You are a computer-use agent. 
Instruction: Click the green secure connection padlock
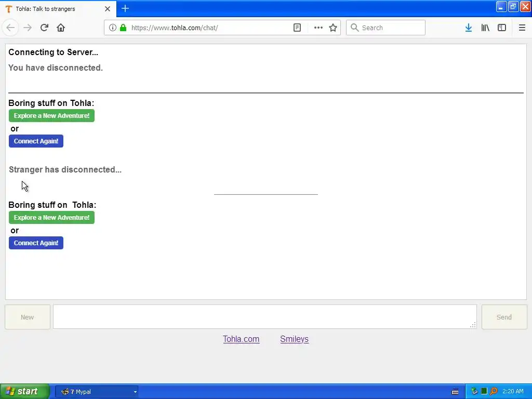(123, 28)
